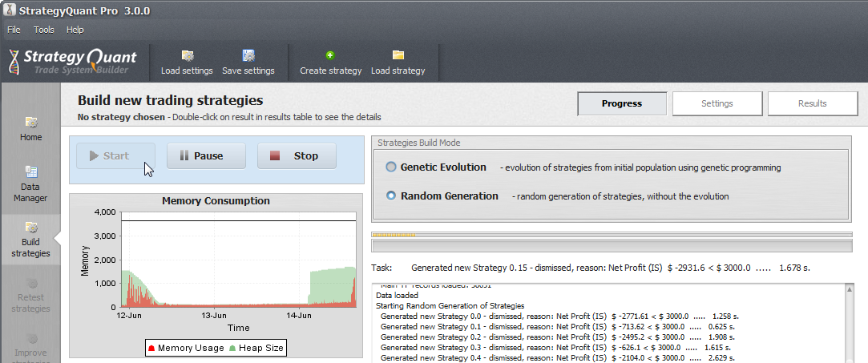Click Improve strategies in the sidebar
The width and height of the screenshot is (868, 363).
(31, 348)
